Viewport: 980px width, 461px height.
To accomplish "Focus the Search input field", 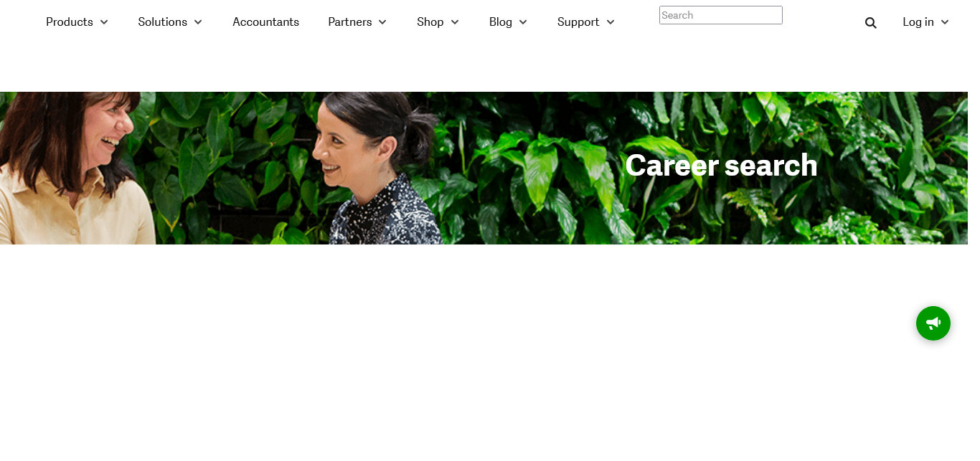I will click(721, 15).
